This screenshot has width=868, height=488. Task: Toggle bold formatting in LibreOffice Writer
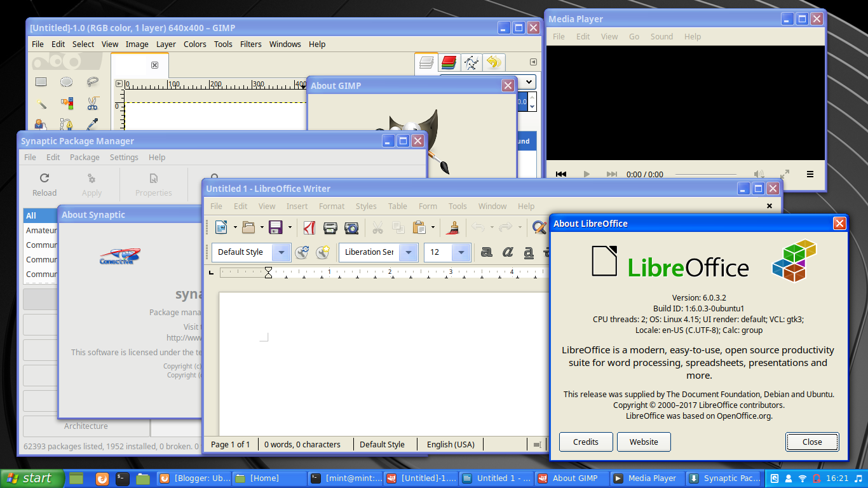coord(486,252)
